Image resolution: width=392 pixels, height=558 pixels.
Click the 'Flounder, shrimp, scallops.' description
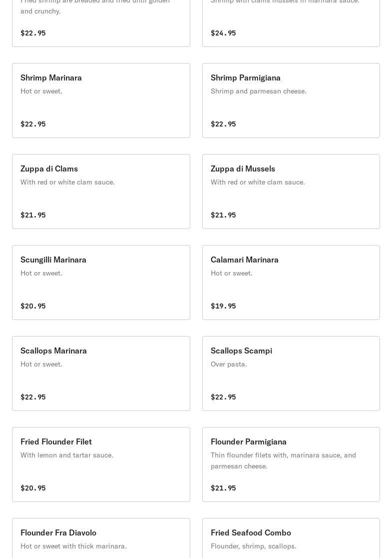coord(253,546)
